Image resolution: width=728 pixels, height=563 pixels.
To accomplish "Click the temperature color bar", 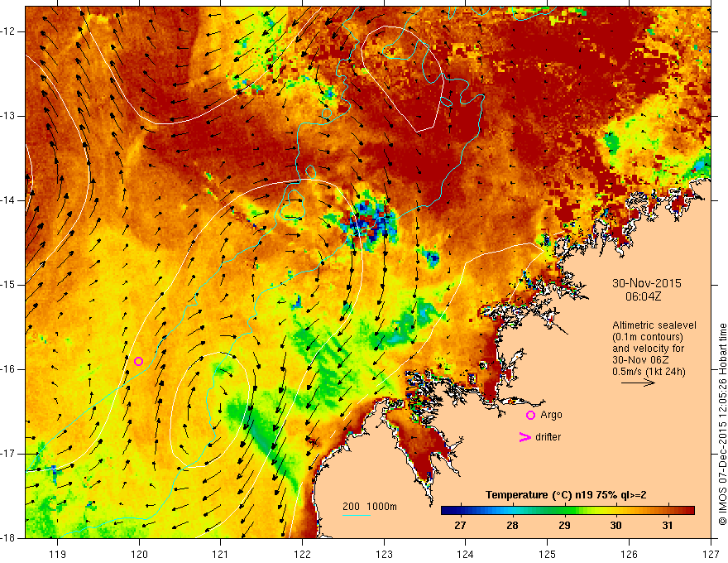I will [x=568, y=511].
